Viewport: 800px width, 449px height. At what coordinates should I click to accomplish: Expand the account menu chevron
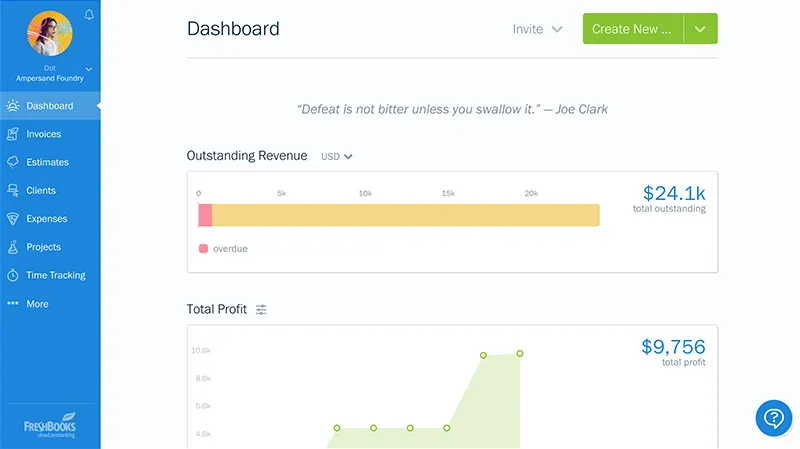click(89, 68)
